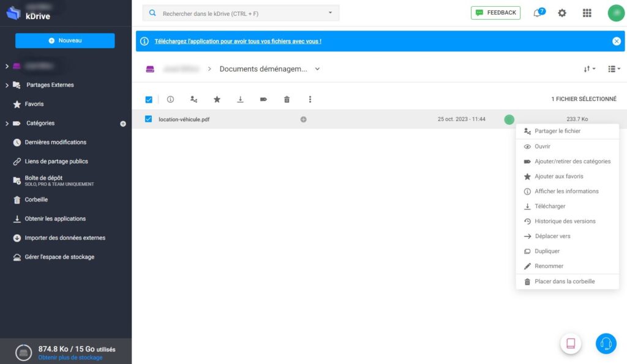Uncheck location-véhicule.pdf checkbox
This screenshot has height=364, width=627.
[148, 119]
